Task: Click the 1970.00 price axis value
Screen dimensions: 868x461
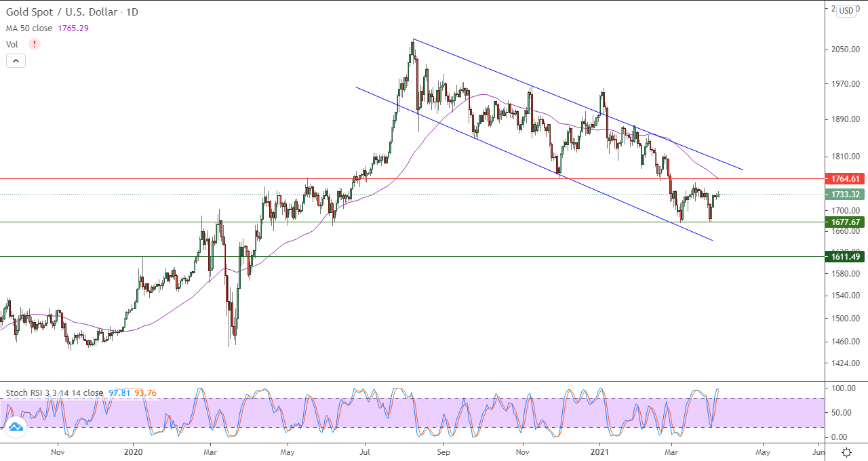Action: point(845,84)
